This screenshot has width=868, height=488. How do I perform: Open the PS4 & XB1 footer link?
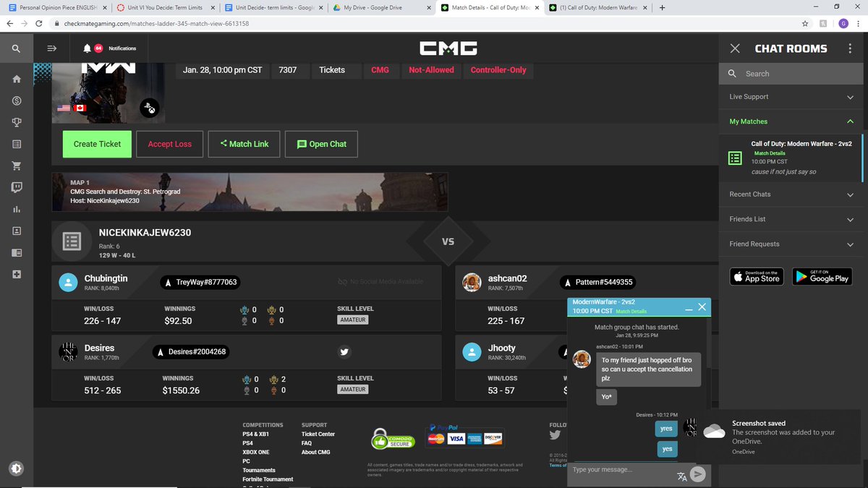point(257,434)
